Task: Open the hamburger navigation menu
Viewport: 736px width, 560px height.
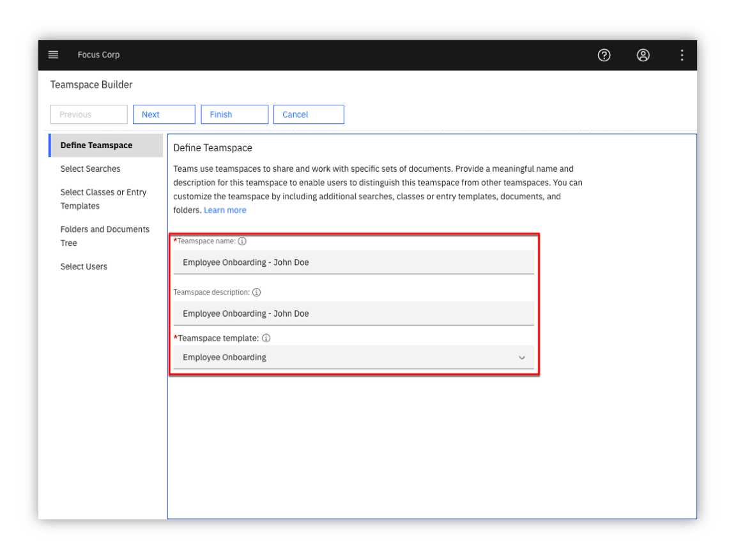Action: pyautogui.click(x=53, y=55)
